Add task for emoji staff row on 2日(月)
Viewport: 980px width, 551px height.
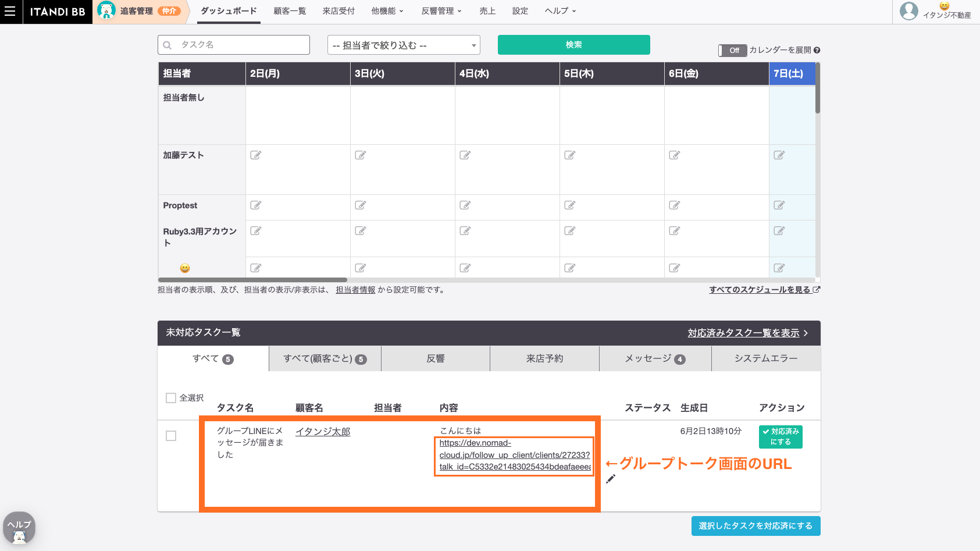[256, 268]
